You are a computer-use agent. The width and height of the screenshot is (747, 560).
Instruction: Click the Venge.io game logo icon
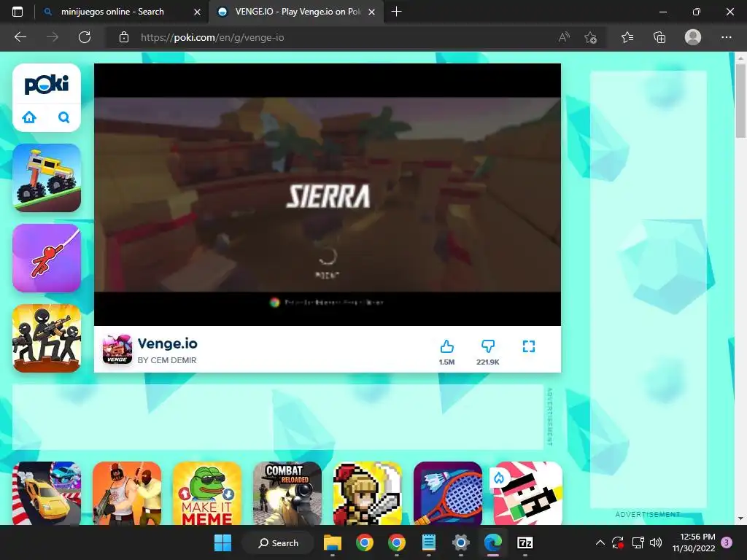[x=117, y=349]
